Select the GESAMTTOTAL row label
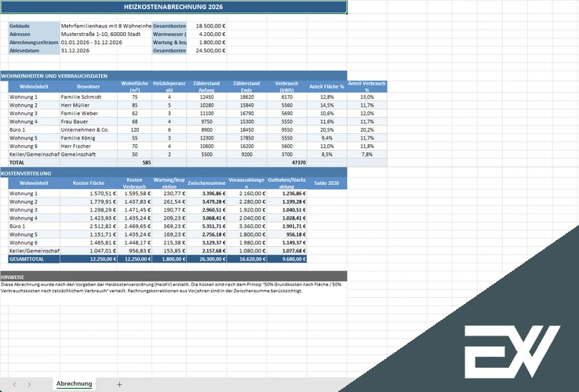 tap(34, 260)
